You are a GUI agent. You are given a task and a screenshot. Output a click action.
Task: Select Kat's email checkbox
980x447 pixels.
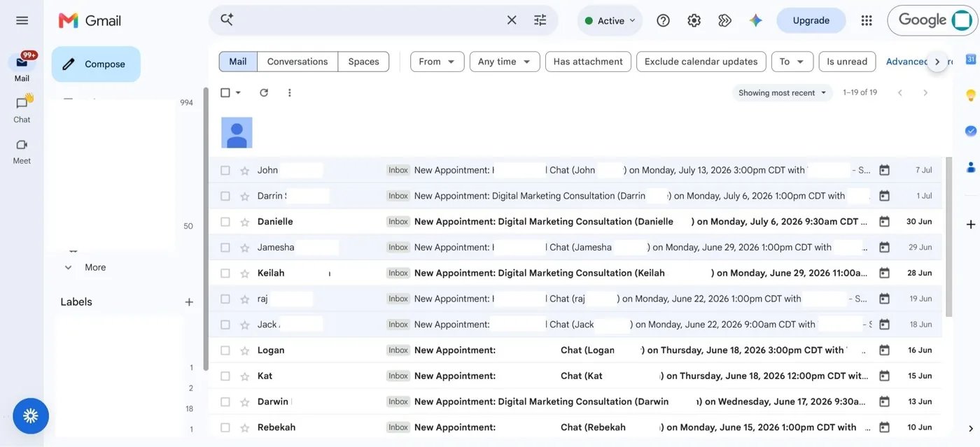(225, 376)
